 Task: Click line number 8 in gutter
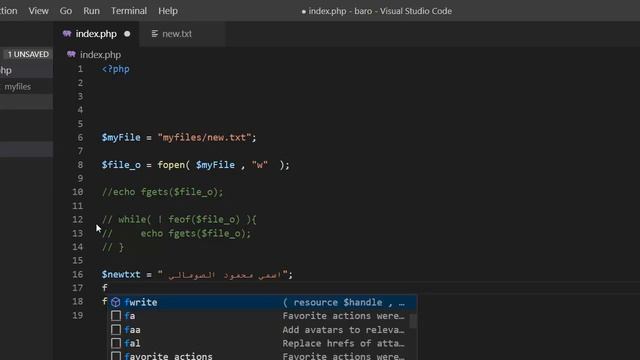(x=80, y=165)
